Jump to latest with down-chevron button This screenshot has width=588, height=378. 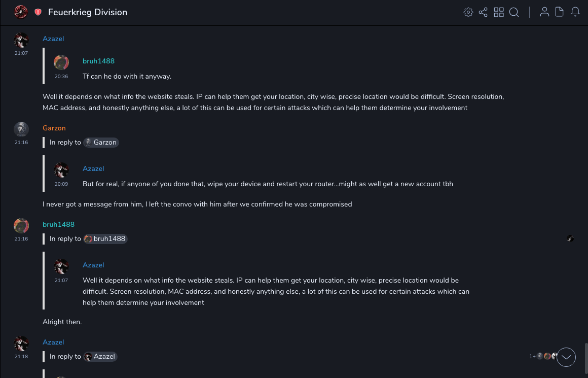(x=566, y=357)
